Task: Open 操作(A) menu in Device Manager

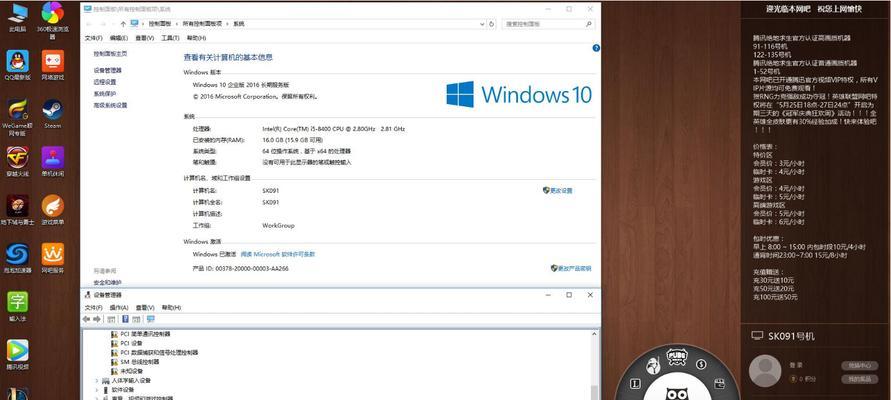Action: [x=119, y=307]
